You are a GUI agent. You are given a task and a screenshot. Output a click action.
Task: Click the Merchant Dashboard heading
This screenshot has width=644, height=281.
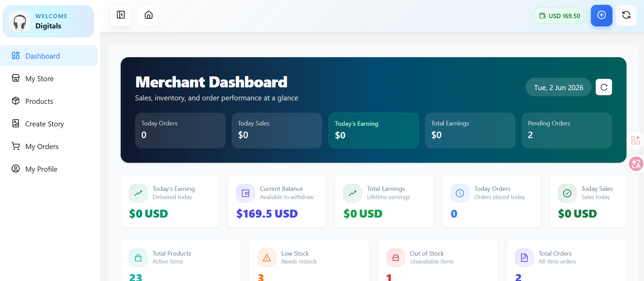click(x=211, y=82)
